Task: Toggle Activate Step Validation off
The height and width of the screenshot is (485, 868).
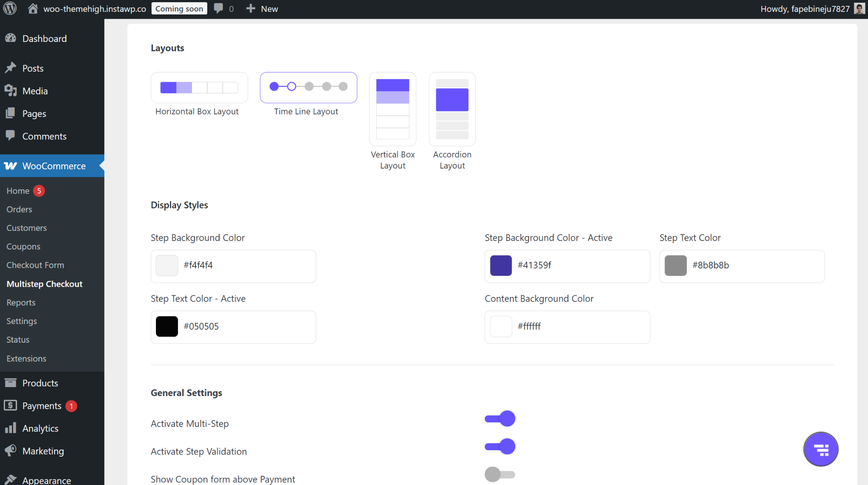Action: tap(500, 447)
